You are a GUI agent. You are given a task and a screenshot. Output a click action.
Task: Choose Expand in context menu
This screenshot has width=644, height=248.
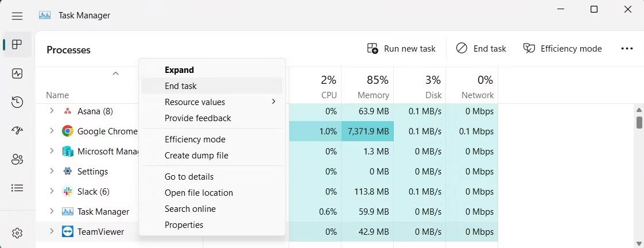pos(212,70)
